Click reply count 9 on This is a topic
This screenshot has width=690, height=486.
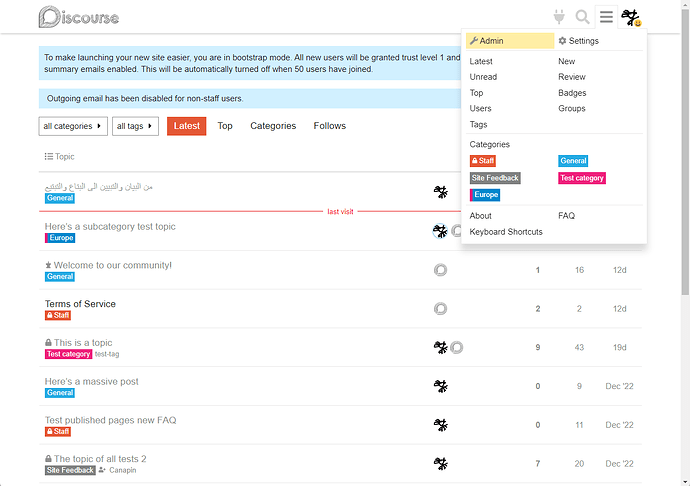tap(538, 347)
